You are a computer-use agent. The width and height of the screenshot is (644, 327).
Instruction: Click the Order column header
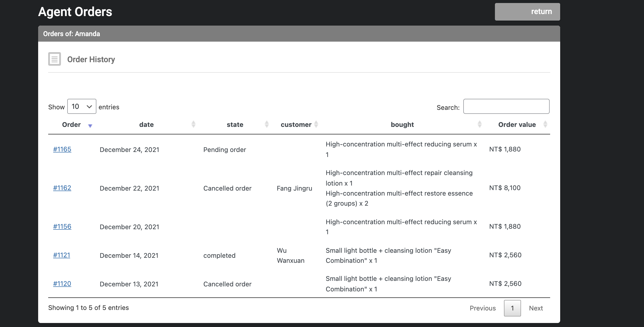tap(72, 125)
